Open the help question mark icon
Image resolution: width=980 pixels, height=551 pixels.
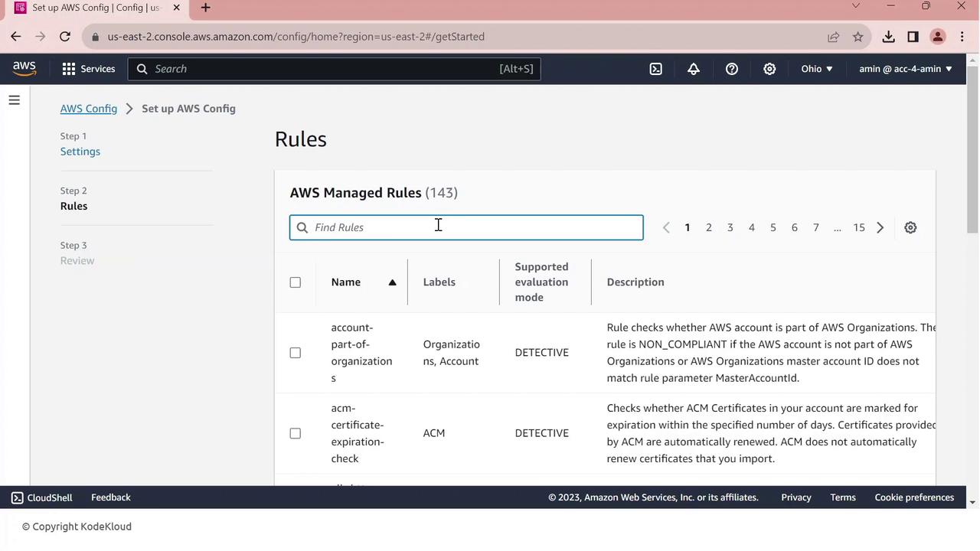point(732,69)
